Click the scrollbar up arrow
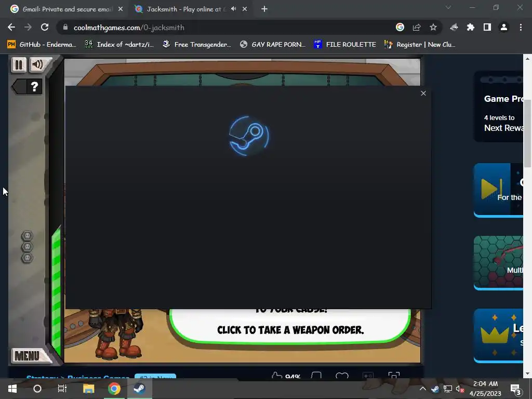This screenshot has width=532, height=399. (527, 58)
